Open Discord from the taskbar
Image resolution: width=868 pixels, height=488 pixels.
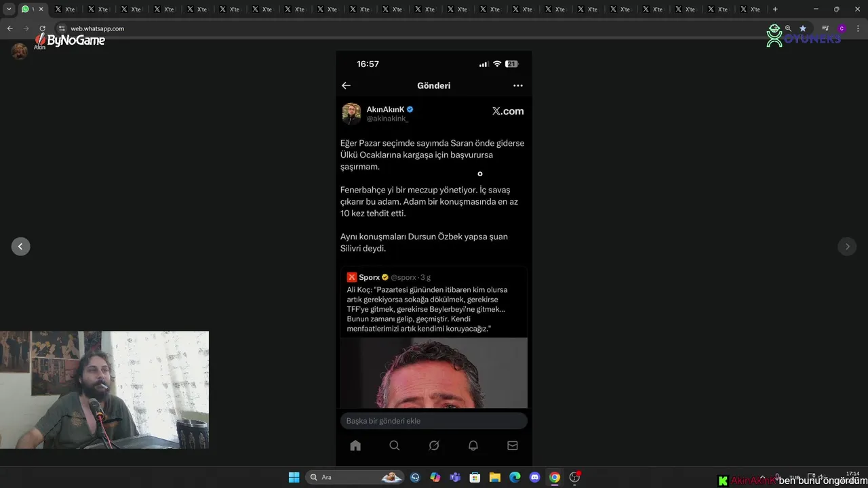(534, 477)
